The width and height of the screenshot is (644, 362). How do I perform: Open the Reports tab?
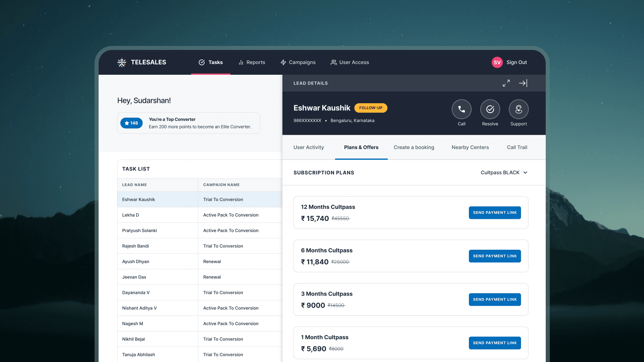coord(252,62)
